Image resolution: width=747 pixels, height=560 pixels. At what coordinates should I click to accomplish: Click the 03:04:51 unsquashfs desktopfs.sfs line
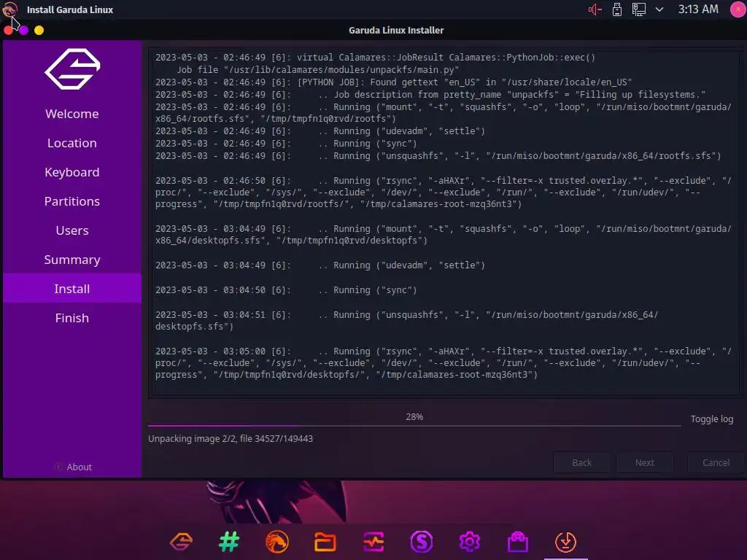point(407,321)
